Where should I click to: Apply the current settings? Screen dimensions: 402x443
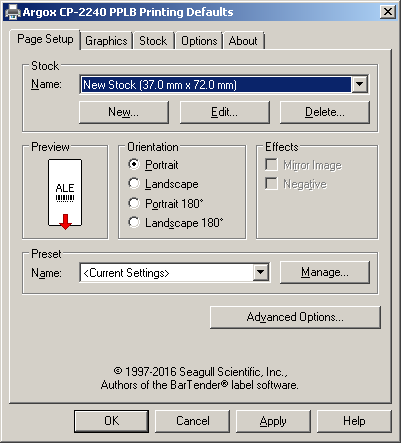point(273,421)
